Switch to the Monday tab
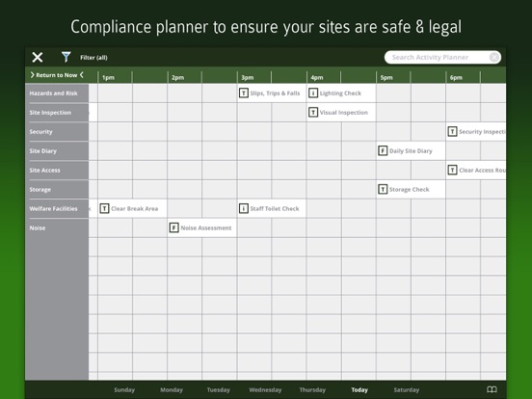532x399 pixels. pos(172,389)
